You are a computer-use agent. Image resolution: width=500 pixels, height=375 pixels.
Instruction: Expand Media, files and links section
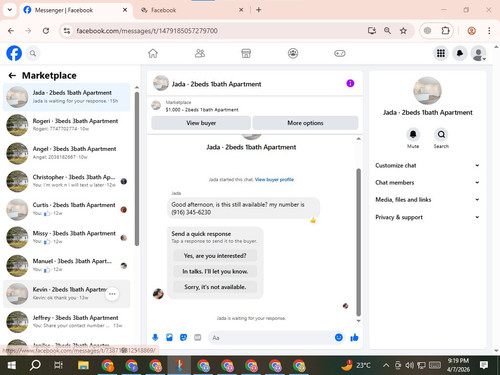427,199
